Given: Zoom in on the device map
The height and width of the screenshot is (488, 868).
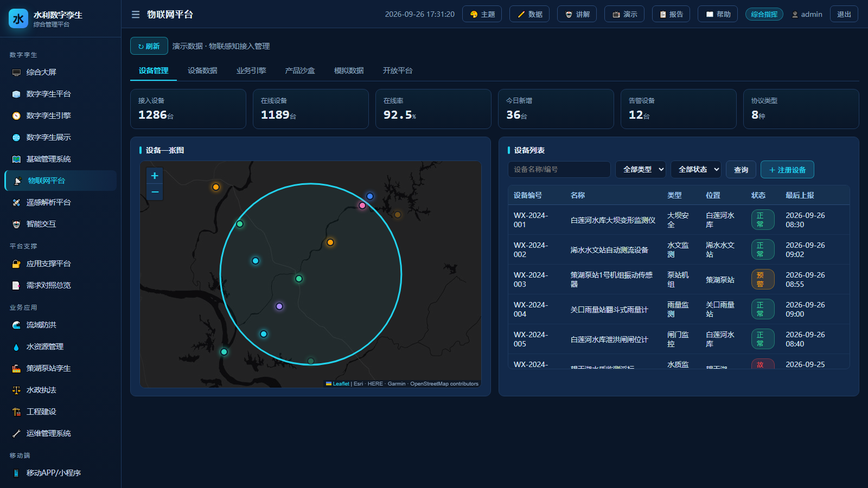Looking at the screenshot, I should pos(155,176).
